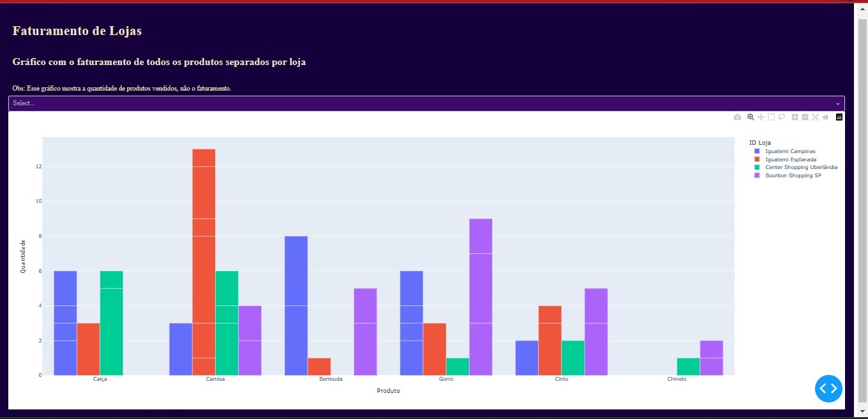Open the Plotly logo link
Image resolution: width=868 pixels, height=419 pixels.
click(839, 117)
